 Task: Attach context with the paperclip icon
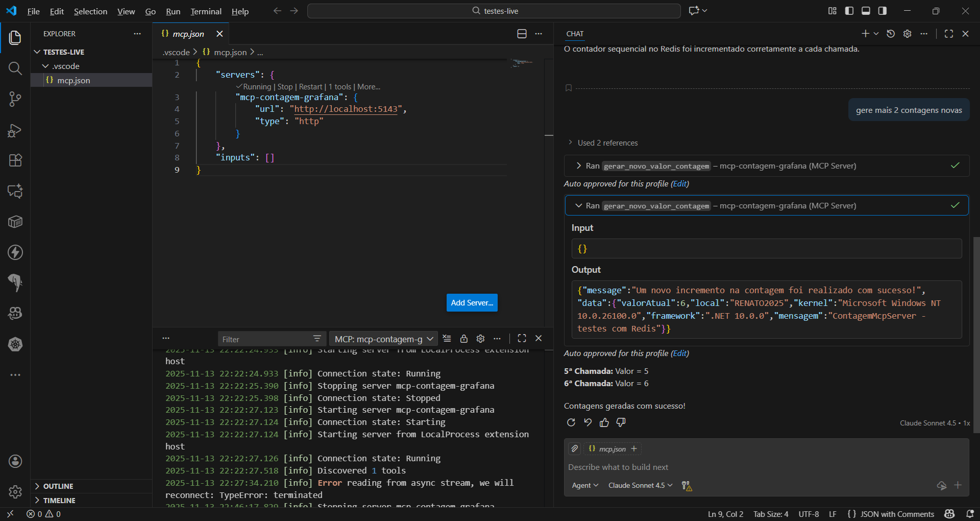point(575,448)
